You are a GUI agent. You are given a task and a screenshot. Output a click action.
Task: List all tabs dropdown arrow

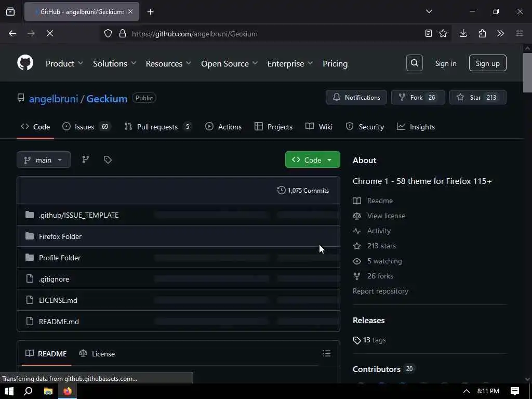(429, 11)
